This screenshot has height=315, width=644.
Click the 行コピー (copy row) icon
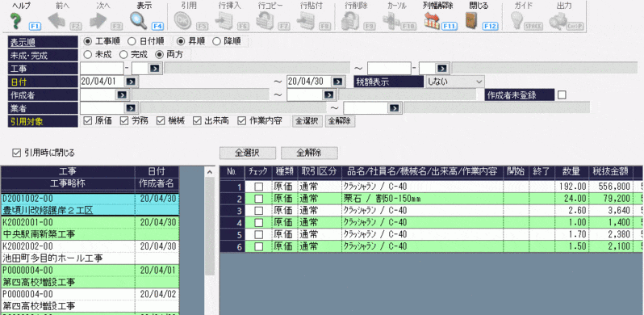(x=265, y=20)
